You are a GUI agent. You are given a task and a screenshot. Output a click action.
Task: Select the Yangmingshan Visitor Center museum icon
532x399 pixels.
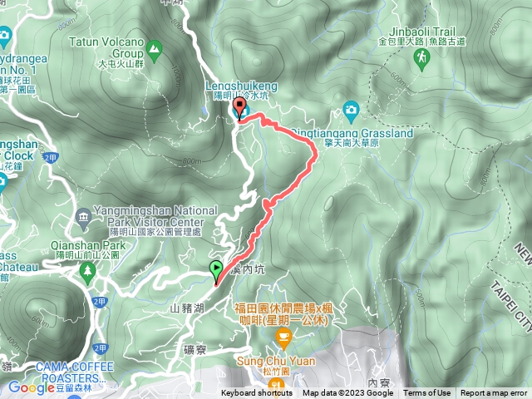click(x=84, y=219)
